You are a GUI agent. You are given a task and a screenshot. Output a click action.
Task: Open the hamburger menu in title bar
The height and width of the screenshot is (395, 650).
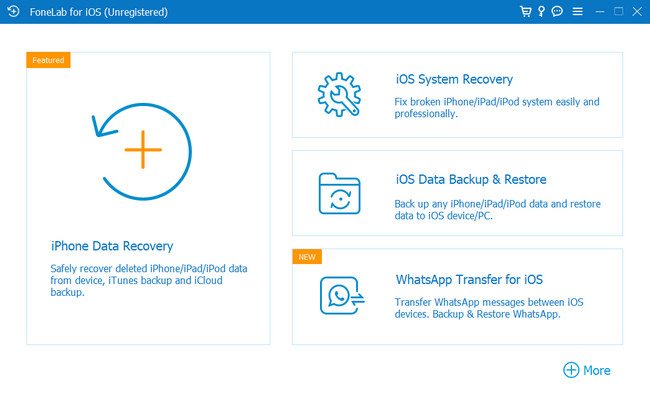[x=577, y=12]
